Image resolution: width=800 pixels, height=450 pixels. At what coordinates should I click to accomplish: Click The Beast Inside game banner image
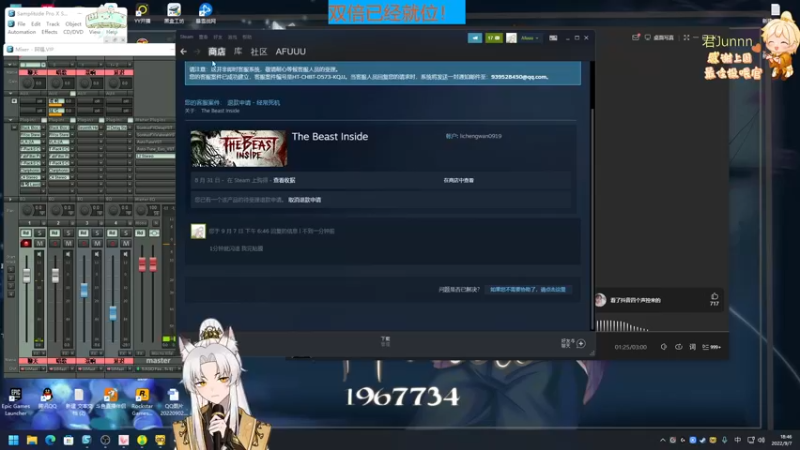pyautogui.click(x=238, y=148)
